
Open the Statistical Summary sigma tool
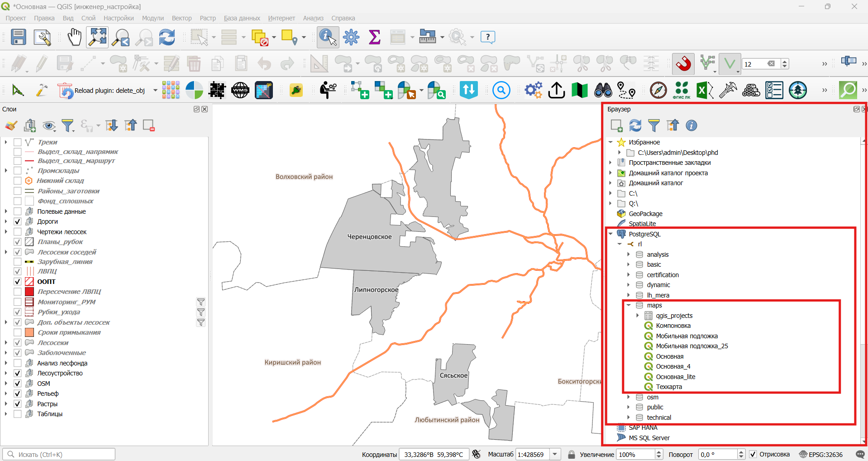coord(374,37)
